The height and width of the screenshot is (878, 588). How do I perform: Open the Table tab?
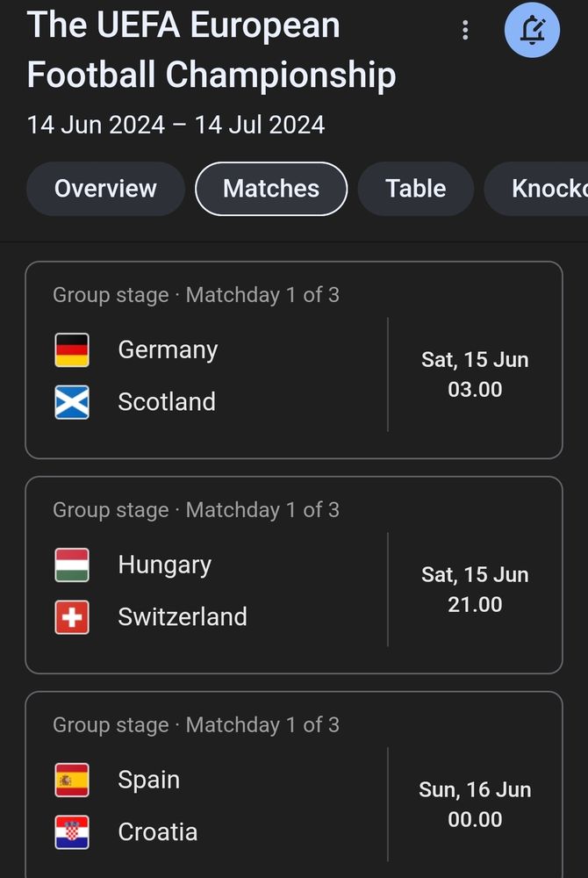(x=416, y=189)
